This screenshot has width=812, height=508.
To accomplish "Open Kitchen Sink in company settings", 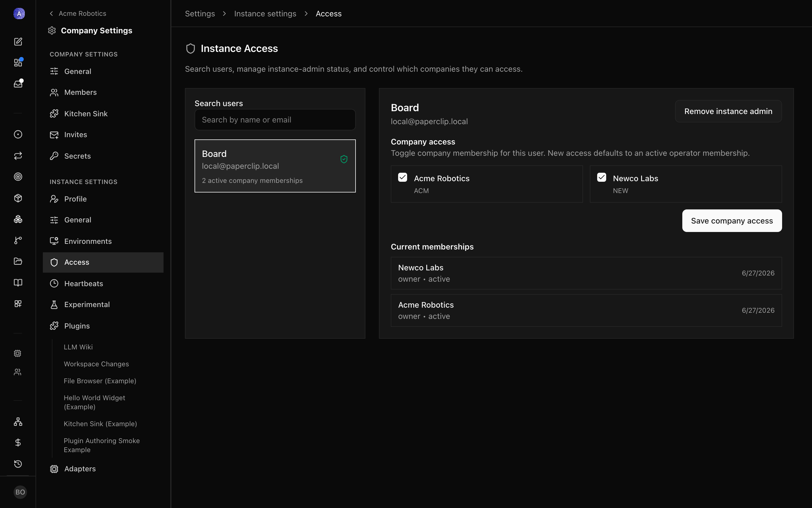I will 103,113.
